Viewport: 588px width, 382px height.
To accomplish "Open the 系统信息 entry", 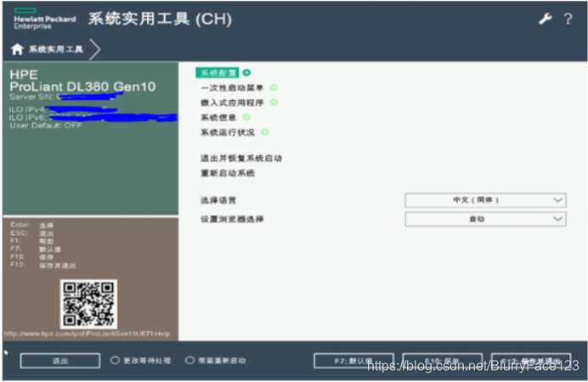I will coord(218,118).
